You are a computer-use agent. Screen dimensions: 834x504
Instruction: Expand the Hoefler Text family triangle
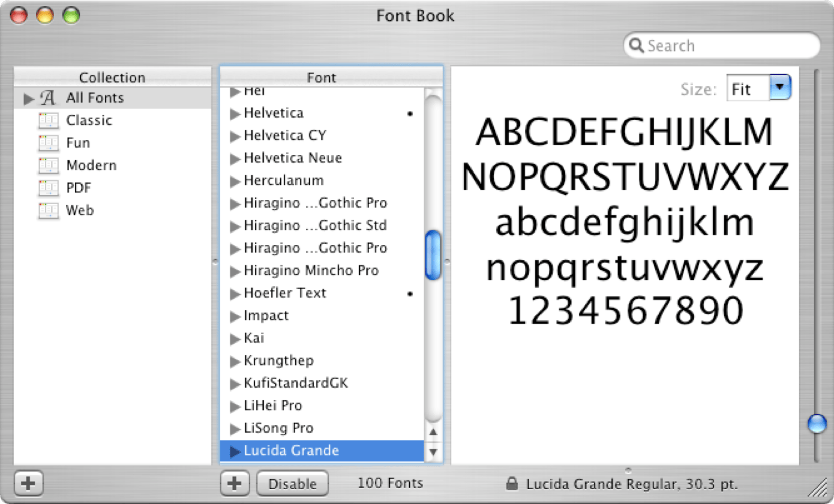pos(235,293)
